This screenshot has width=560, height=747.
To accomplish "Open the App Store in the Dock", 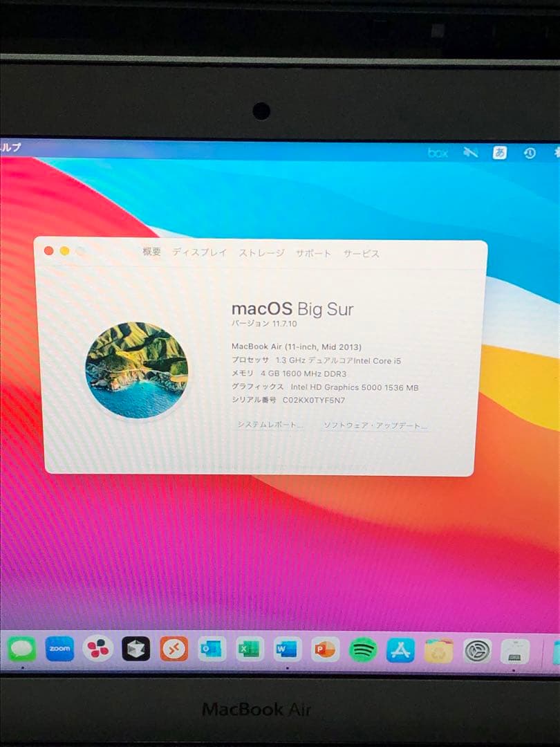I will (x=400, y=649).
